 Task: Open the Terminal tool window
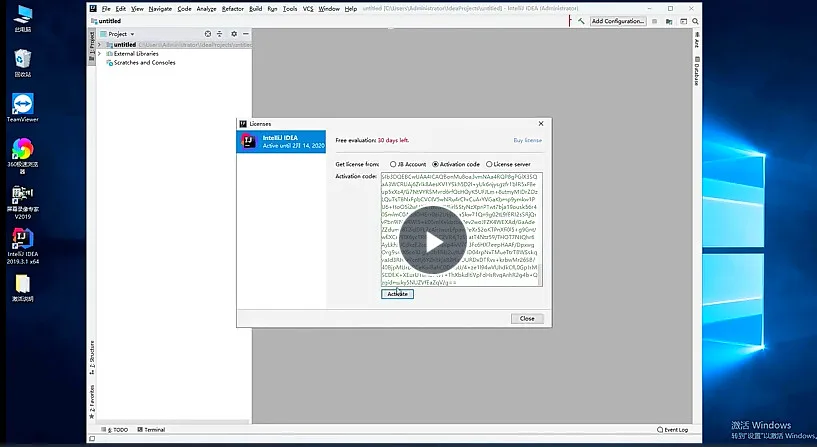(x=151, y=430)
